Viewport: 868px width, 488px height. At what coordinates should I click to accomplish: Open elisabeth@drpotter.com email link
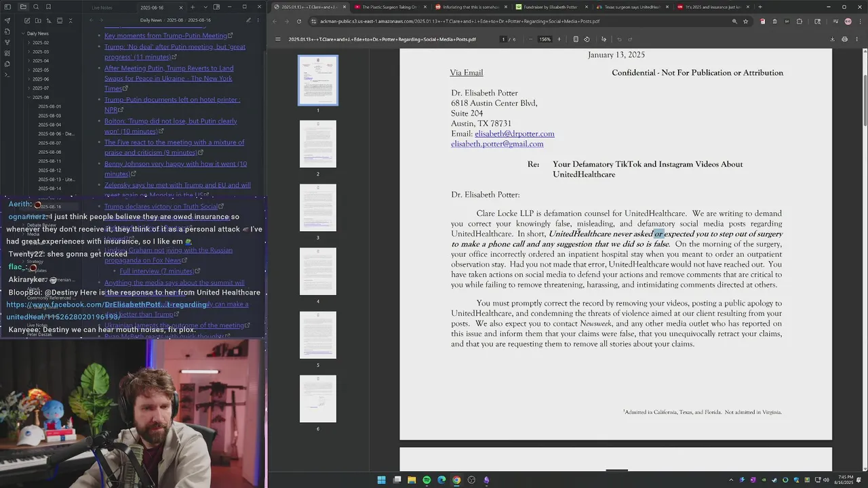click(x=515, y=134)
